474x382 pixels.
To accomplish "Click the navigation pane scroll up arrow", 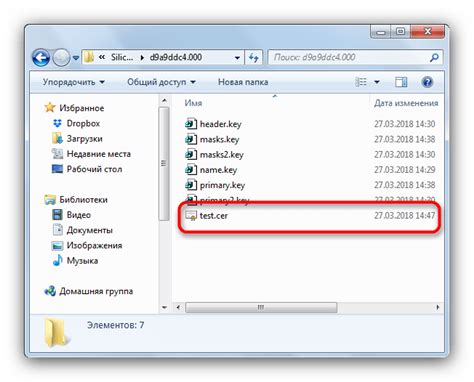I will click(x=164, y=100).
